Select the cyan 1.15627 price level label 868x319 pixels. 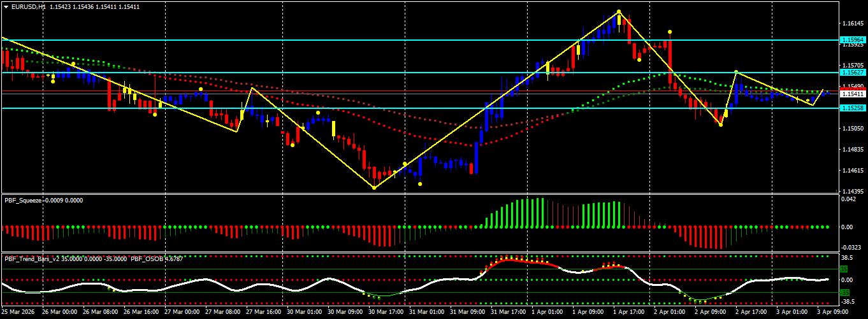click(x=853, y=73)
